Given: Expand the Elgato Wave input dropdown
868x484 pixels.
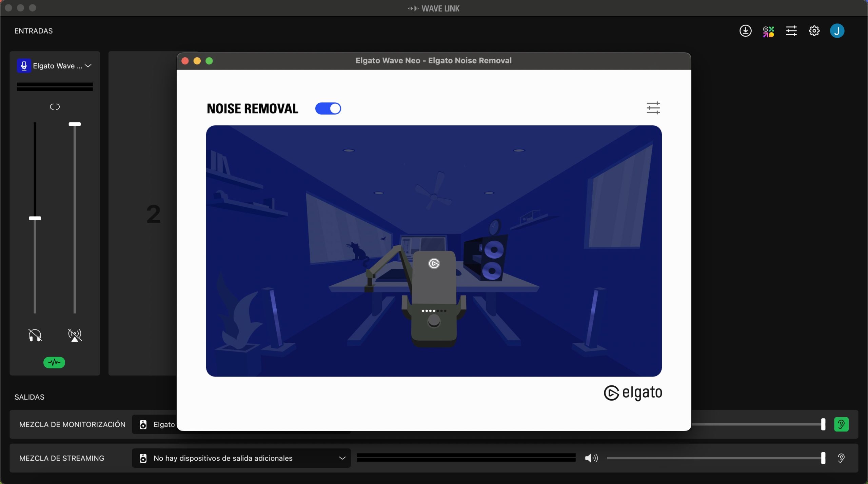Looking at the screenshot, I should coord(88,66).
